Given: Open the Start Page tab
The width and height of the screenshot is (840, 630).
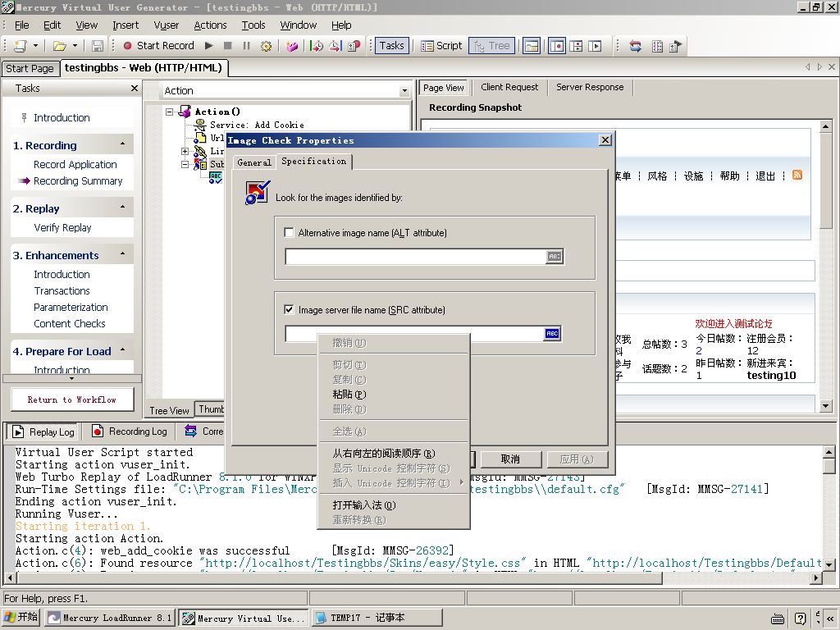Looking at the screenshot, I should 30,69.
